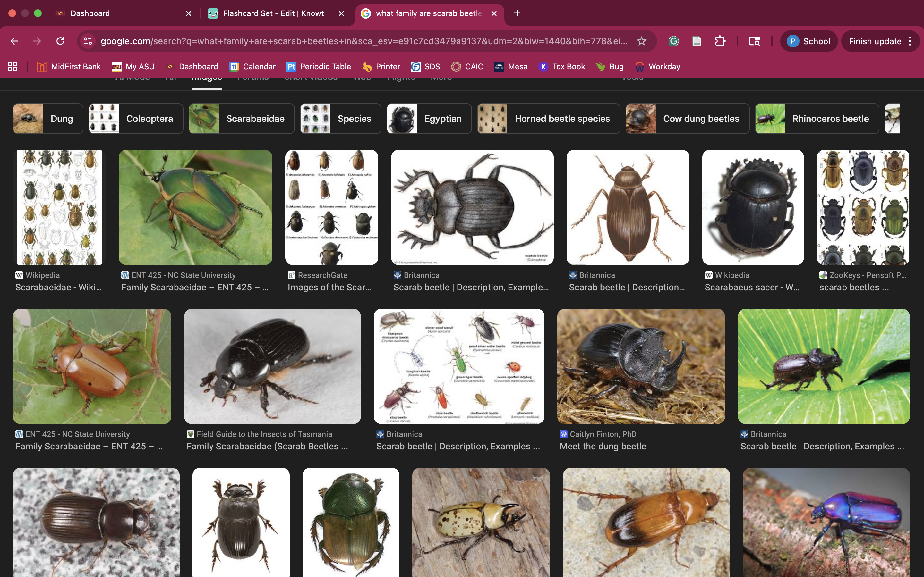Viewport: 924px width, 577px height.
Task: Bookmark this page with star icon
Action: click(641, 41)
